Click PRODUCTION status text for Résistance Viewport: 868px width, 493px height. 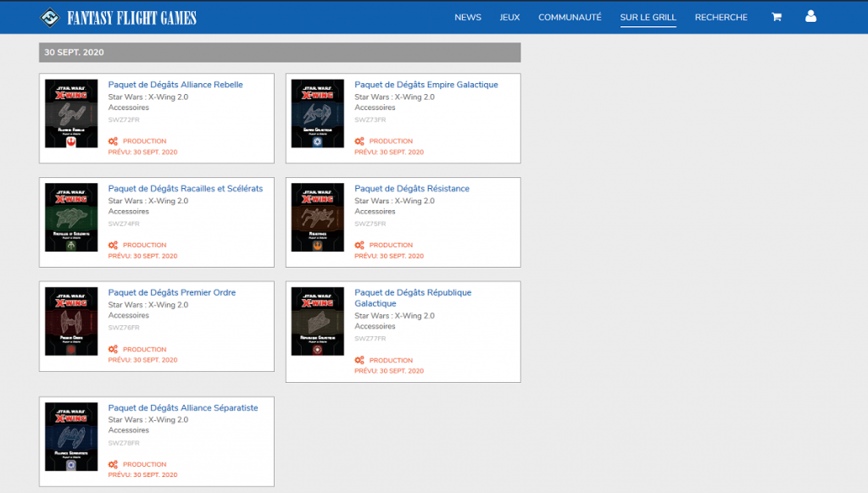pos(391,245)
